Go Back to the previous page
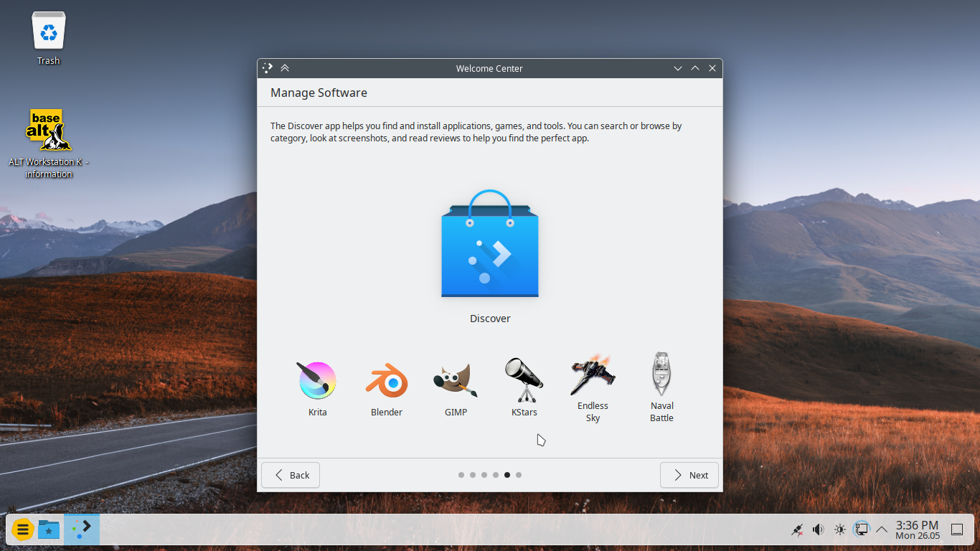The image size is (980, 551). (291, 475)
